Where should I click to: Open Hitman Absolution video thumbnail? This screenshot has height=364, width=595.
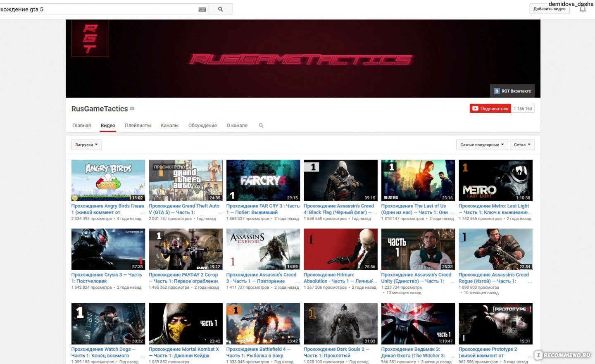340,250
